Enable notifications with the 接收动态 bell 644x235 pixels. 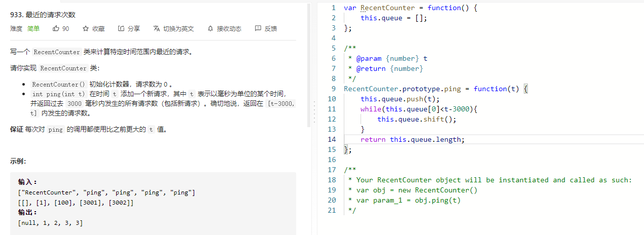point(224,29)
